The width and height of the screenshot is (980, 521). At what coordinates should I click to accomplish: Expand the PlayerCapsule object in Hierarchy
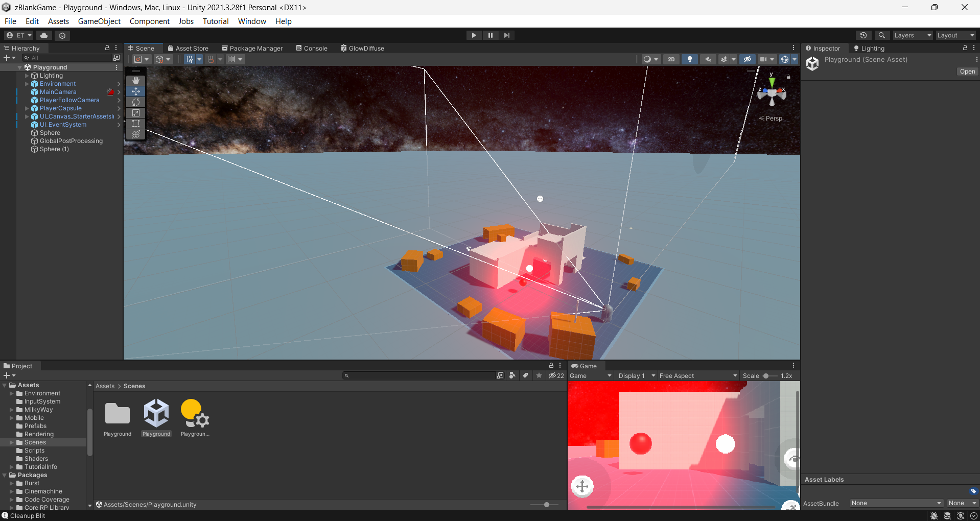click(27, 108)
